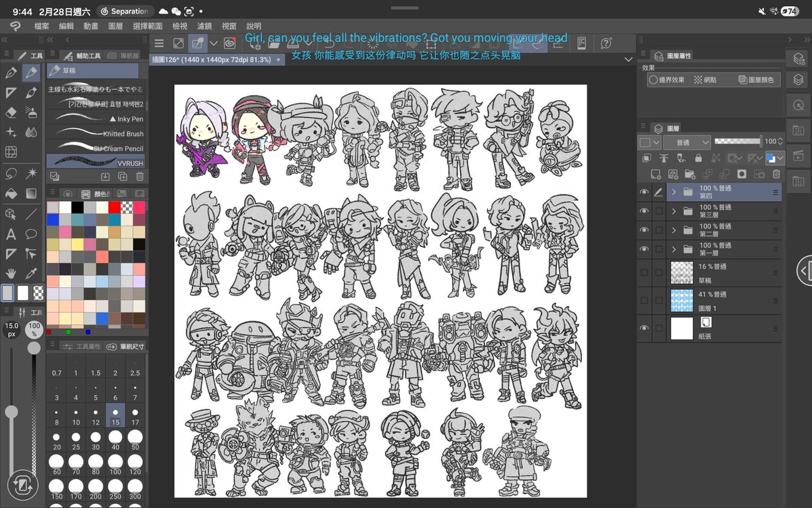Select the Object operation cube tool
Viewport: 812px width, 508px height.
(11, 214)
